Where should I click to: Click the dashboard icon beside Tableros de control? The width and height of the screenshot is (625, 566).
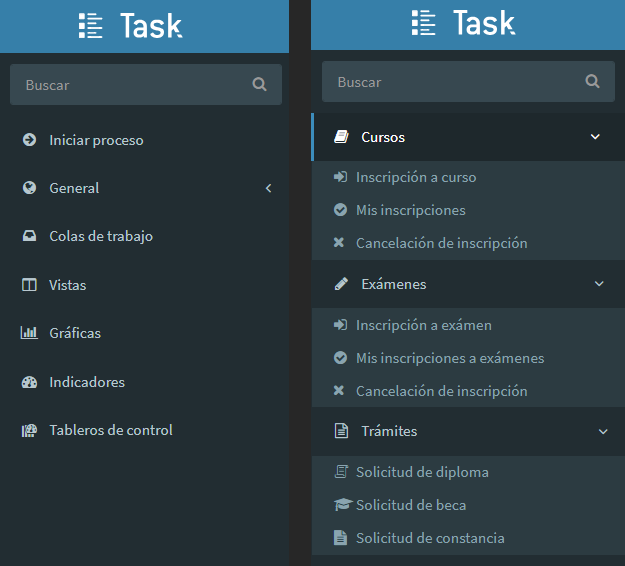point(29,430)
